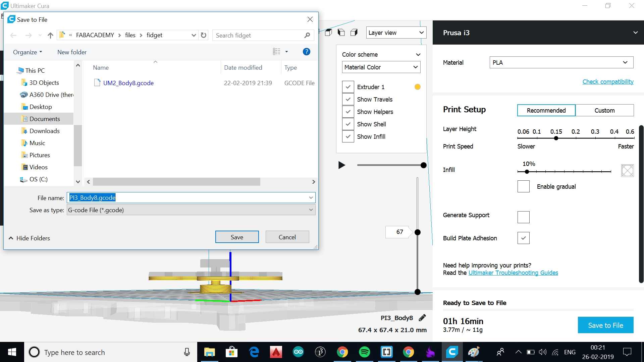Toggle Build Plate Adhesion checkbox
The width and height of the screenshot is (644, 362).
[x=523, y=238]
